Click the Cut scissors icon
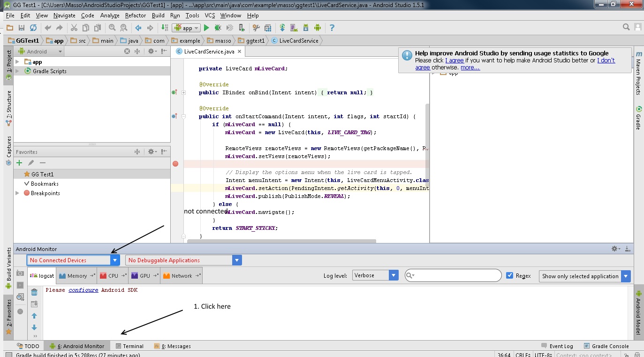 click(x=74, y=28)
